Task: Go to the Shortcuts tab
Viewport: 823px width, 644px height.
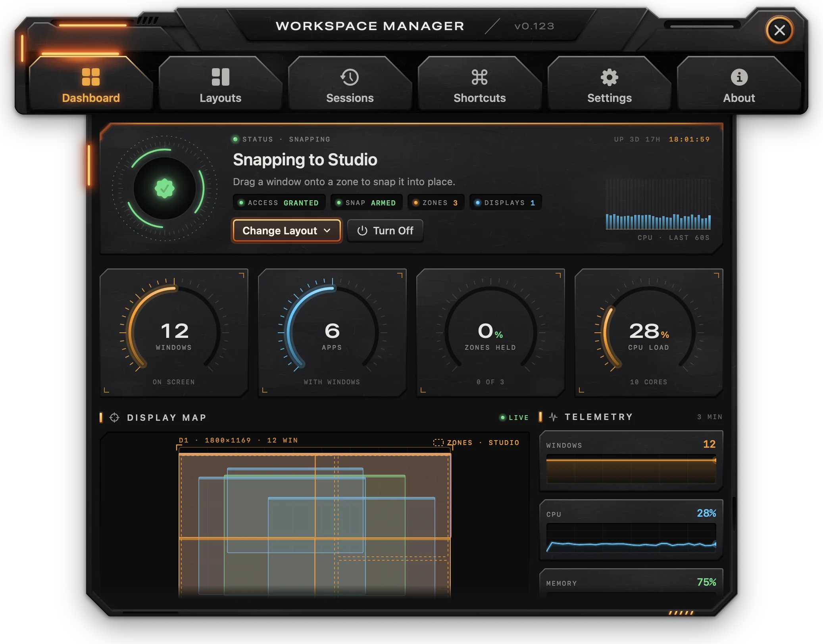Action: tap(480, 84)
